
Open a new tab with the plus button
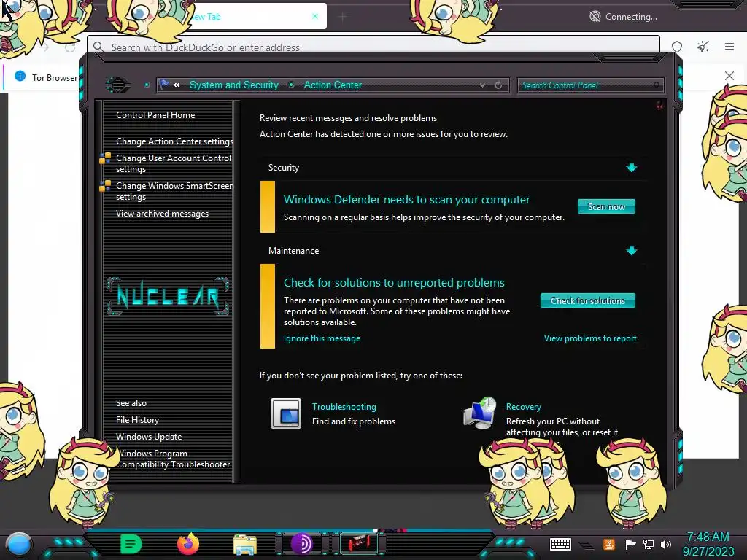pos(343,17)
